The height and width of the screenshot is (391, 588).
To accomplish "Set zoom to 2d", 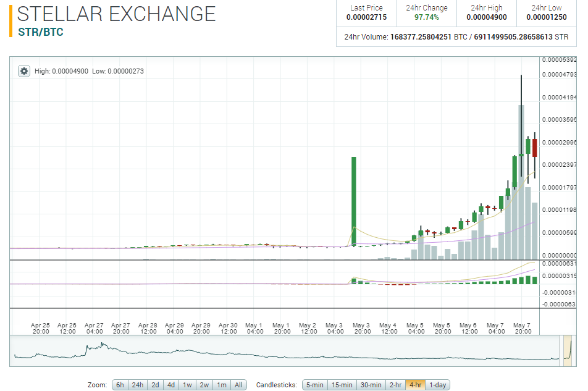I will (155, 385).
